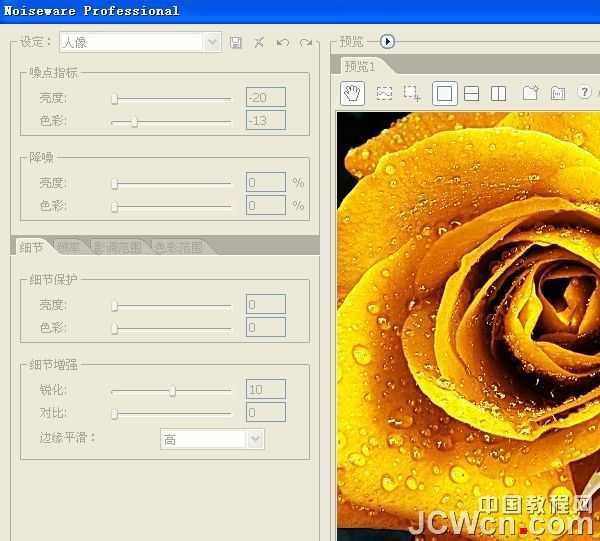
Task: Click the 噪点指标 色彩 slider handle
Action: pyautogui.click(x=134, y=121)
